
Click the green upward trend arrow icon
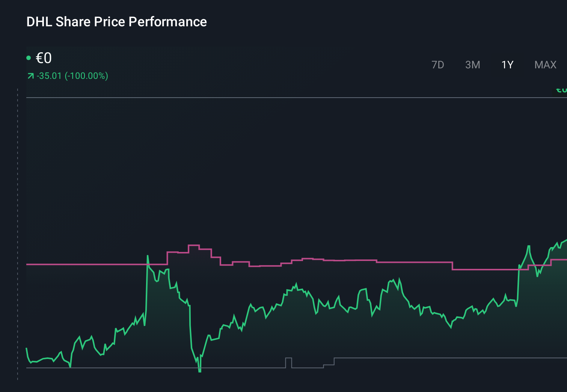[30, 76]
